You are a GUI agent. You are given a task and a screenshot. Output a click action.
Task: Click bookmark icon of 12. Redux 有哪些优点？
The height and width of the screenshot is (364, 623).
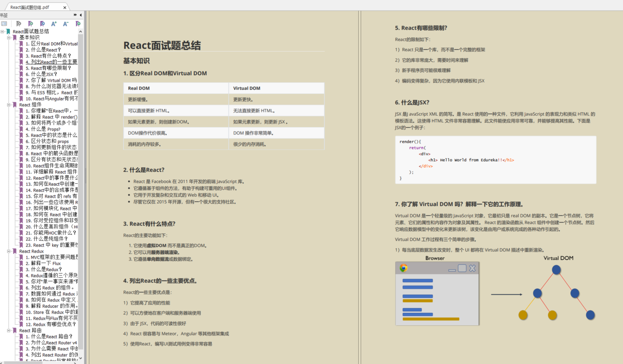coord(22,324)
